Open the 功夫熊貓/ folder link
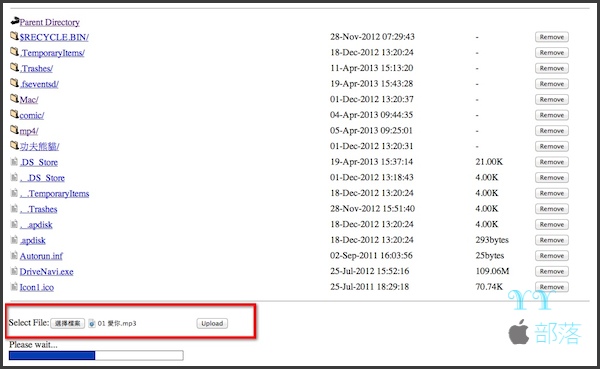 [39, 147]
